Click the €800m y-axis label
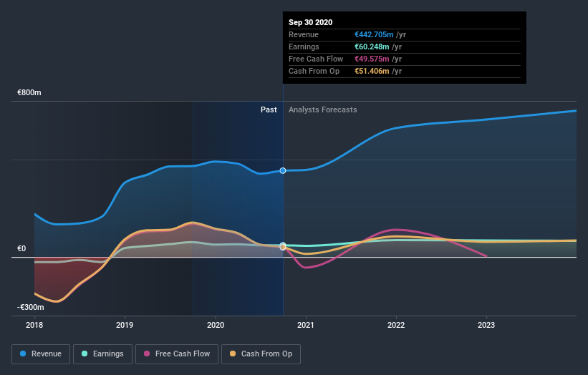 29,92
